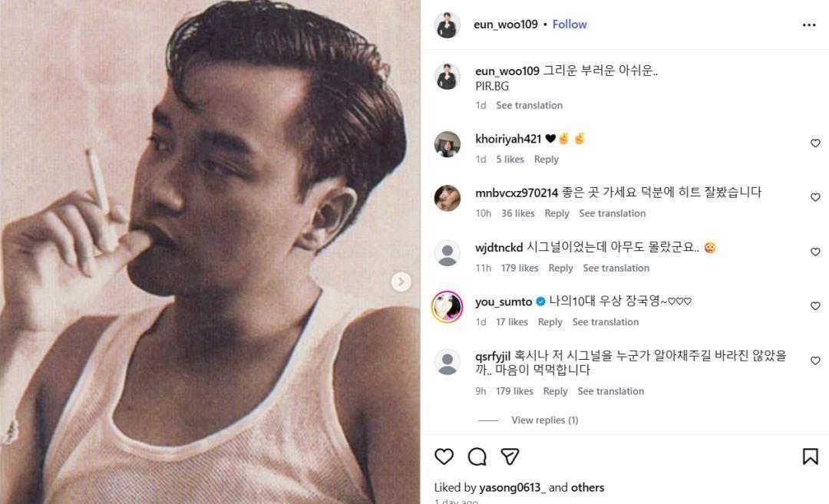Viewport: 829px width, 504px height.
Task: Save post with the bookmark icon
Action: coord(810,456)
